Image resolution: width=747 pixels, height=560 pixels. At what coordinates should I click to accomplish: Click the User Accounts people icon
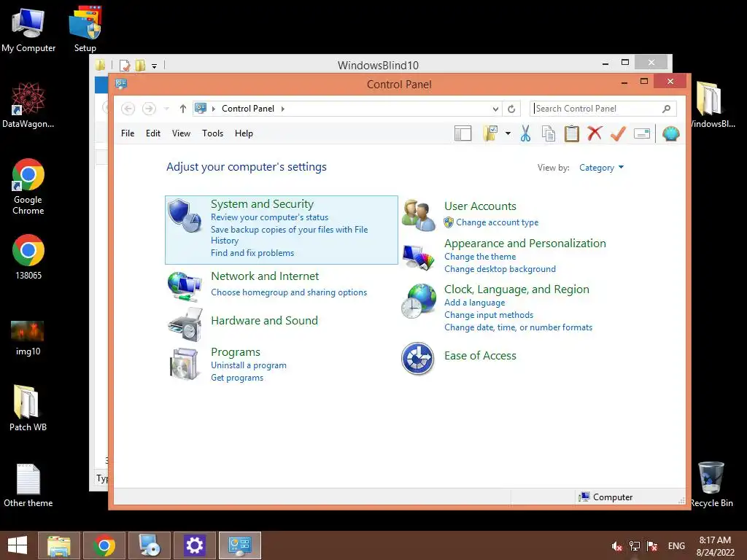[418, 215]
